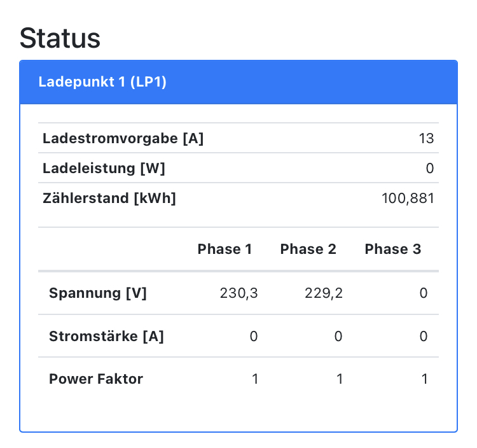Select the Phase 1 Power Faktor value
Image resolution: width=477 pixels, height=448 pixels.
254,379
